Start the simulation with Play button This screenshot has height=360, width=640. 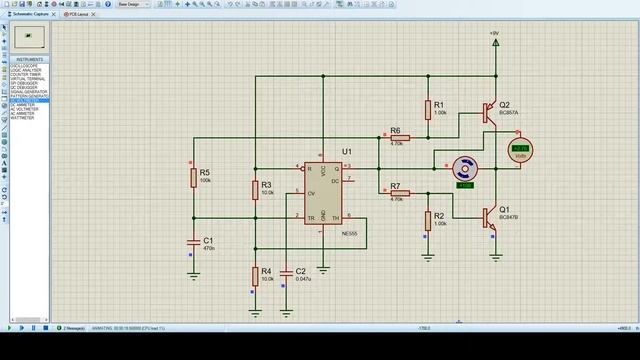pyautogui.click(x=9, y=328)
